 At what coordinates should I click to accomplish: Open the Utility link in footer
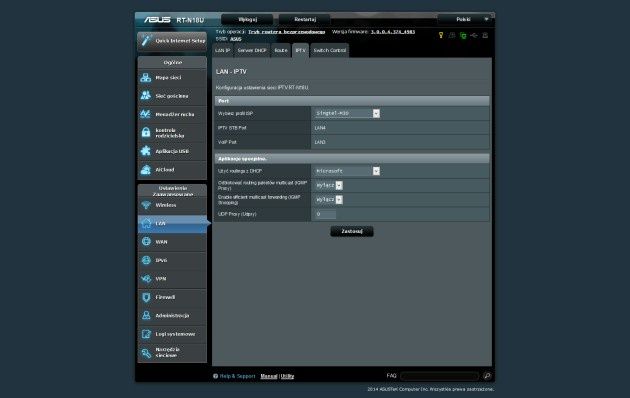click(287, 376)
